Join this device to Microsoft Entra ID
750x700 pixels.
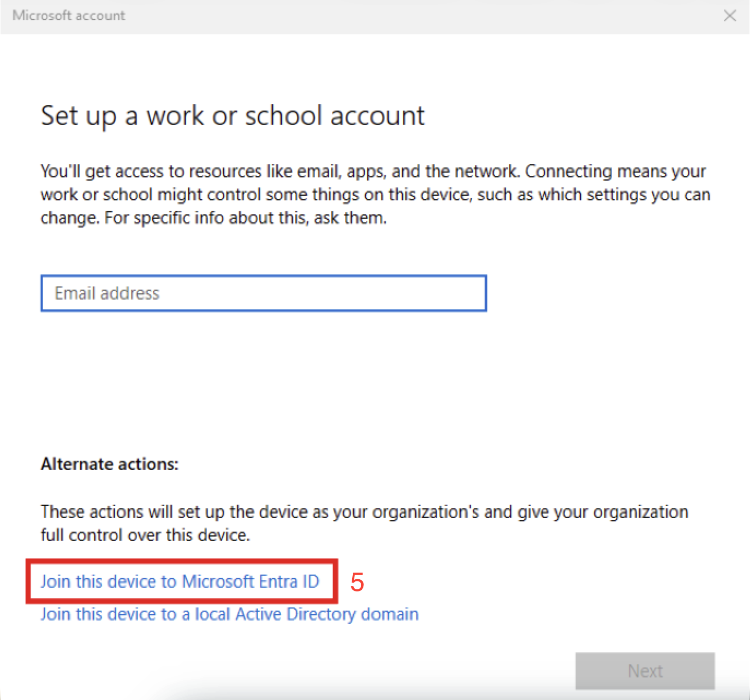tap(180, 581)
